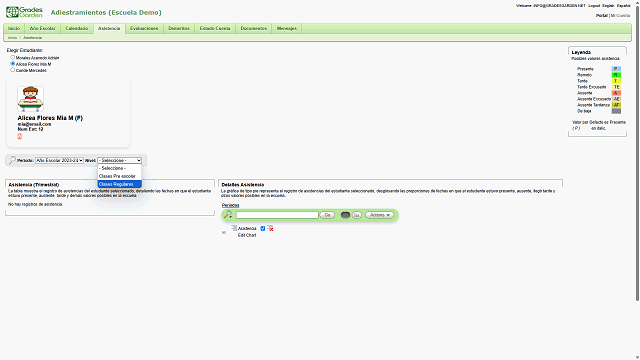Open the Nivel dropdown
This screenshot has width=640, height=360.
tap(120, 160)
